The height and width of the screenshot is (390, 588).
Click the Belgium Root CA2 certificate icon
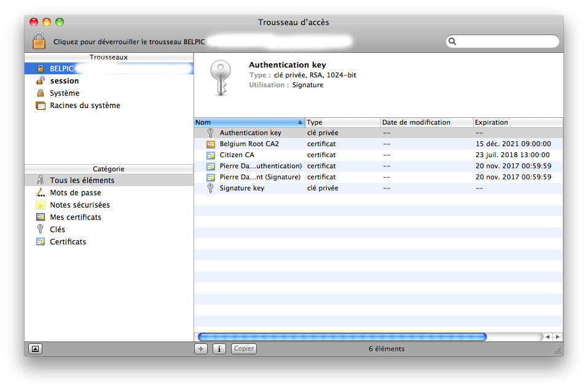211,144
